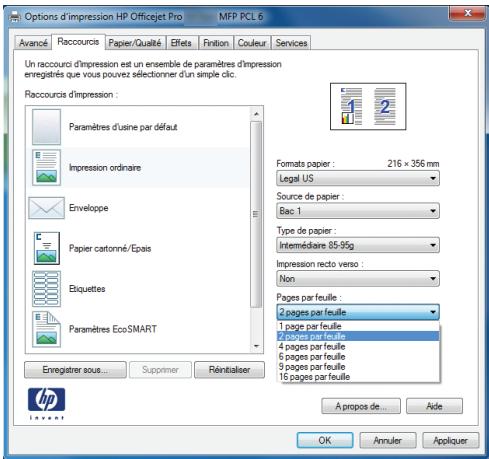Select 4 pages par feuille
The width and height of the screenshot is (489, 459).
(358, 346)
